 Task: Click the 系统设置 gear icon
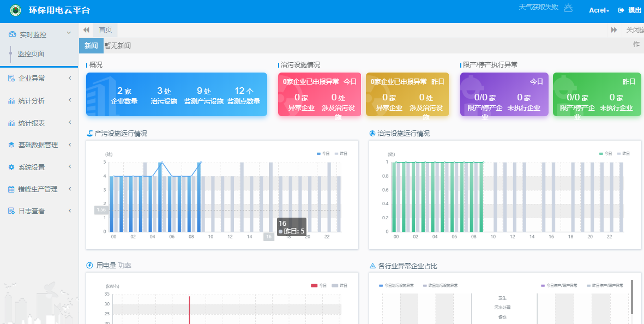pos(11,167)
